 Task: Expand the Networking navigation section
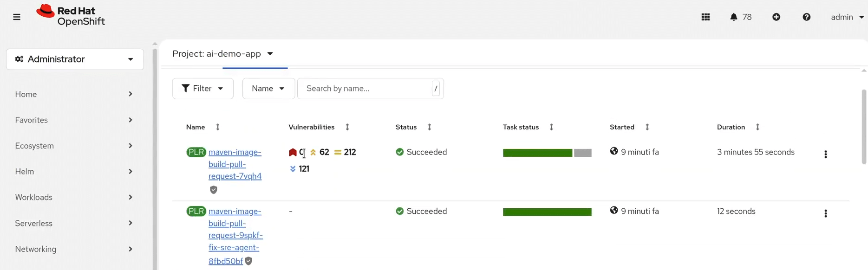[74, 249]
